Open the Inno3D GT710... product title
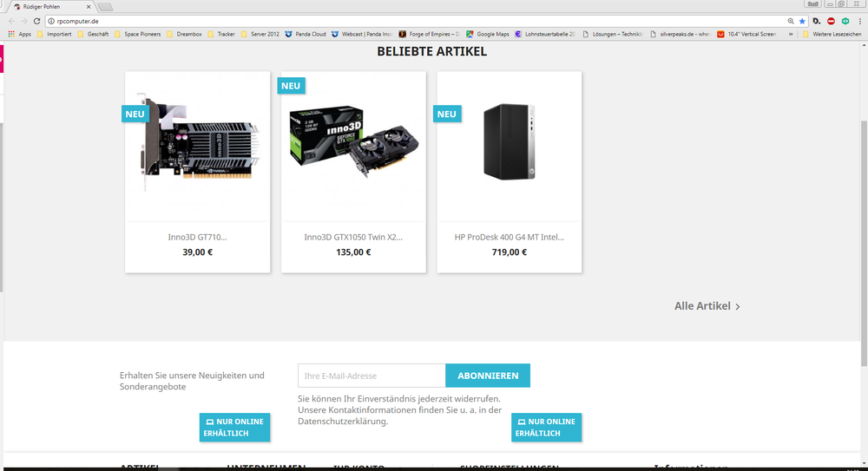This screenshot has width=868, height=471. [198, 237]
